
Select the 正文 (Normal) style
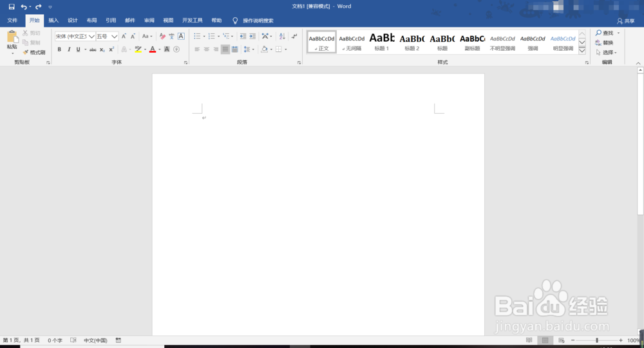tap(321, 42)
